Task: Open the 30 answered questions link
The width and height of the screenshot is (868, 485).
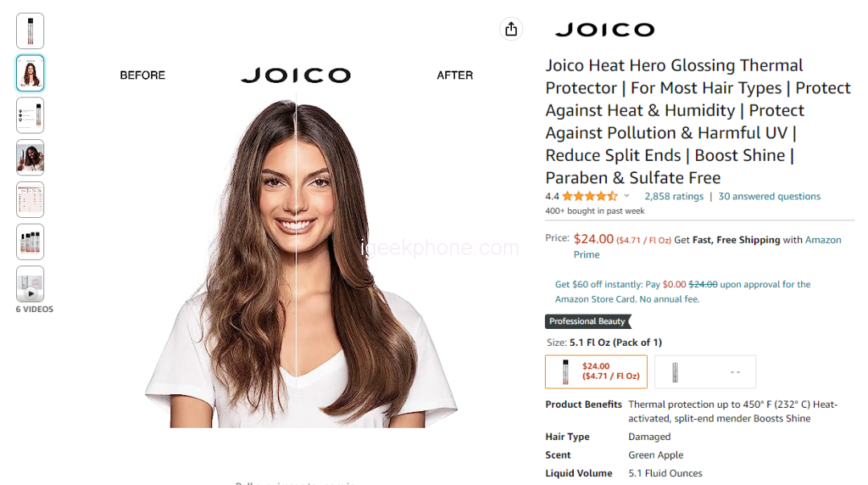Action: tap(769, 196)
